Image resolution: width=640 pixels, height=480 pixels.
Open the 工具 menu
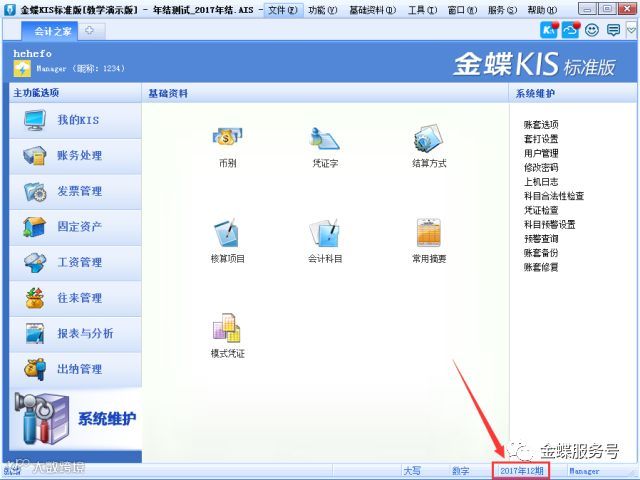pos(422,10)
